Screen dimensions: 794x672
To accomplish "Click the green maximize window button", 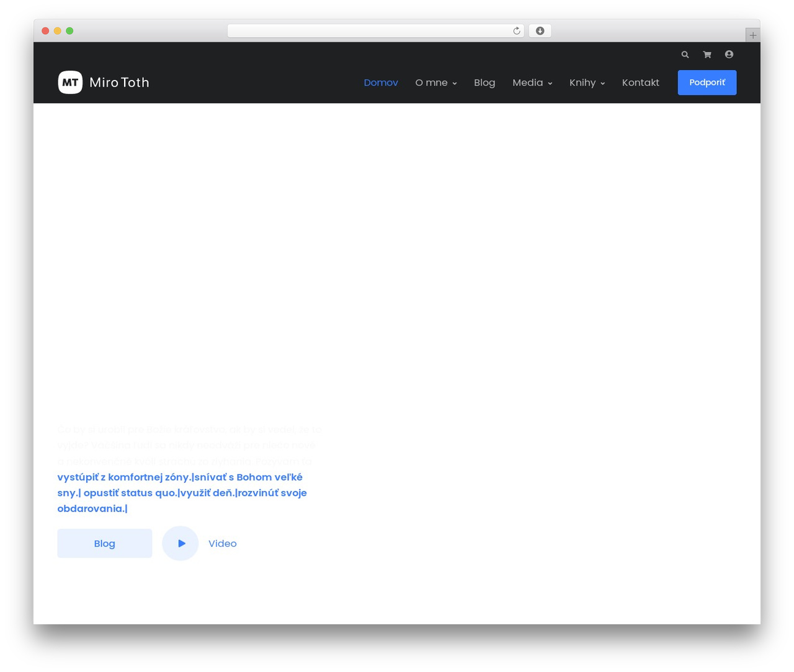I will (69, 31).
